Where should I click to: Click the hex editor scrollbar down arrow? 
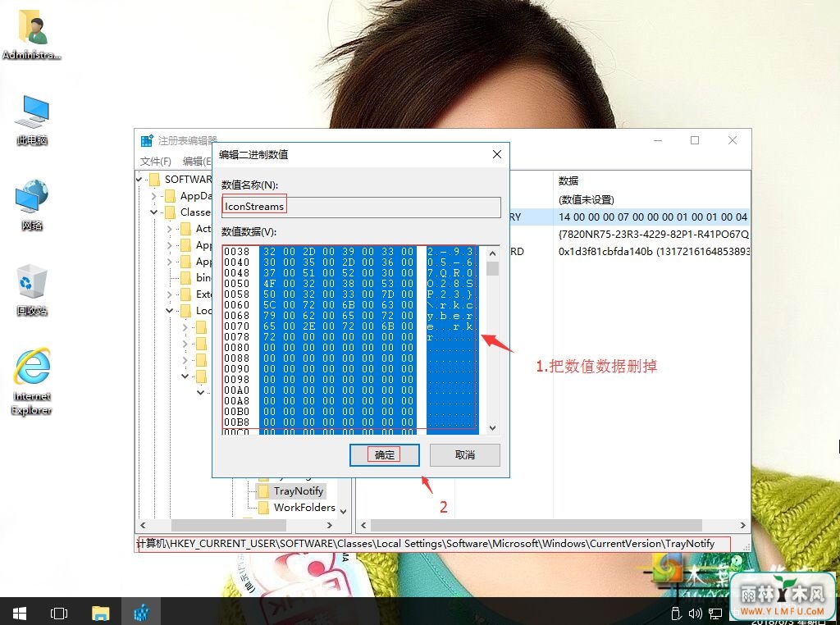click(x=493, y=428)
